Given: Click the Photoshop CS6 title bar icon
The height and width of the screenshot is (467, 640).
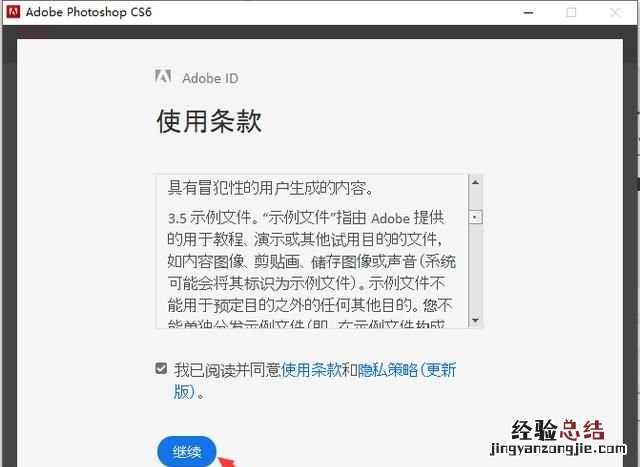Looking at the screenshot, I should click(13, 12).
